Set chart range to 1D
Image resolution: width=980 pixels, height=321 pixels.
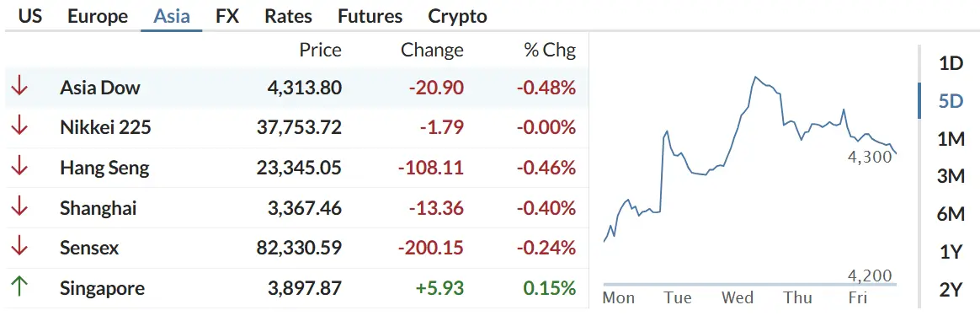click(951, 63)
